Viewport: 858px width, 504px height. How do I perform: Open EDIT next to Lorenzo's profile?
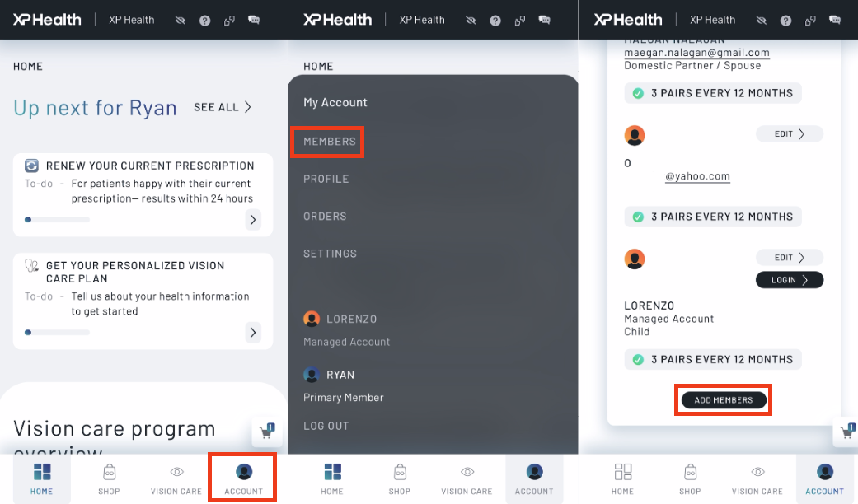coord(789,256)
